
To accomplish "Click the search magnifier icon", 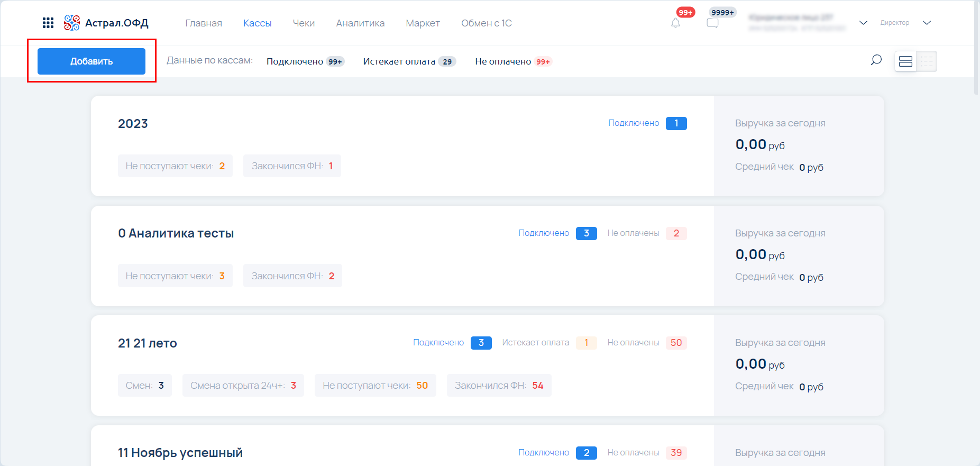I will click(x=876, y=60).
